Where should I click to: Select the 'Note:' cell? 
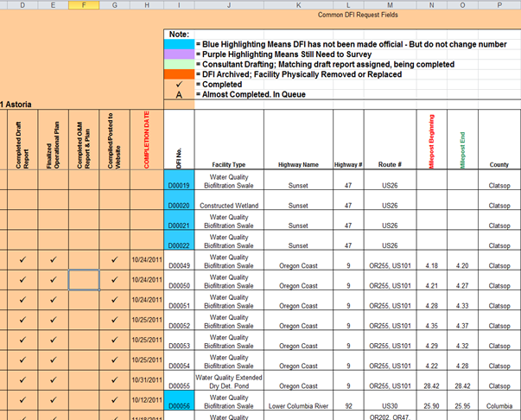pyautogui.click(x=179, y=35)
